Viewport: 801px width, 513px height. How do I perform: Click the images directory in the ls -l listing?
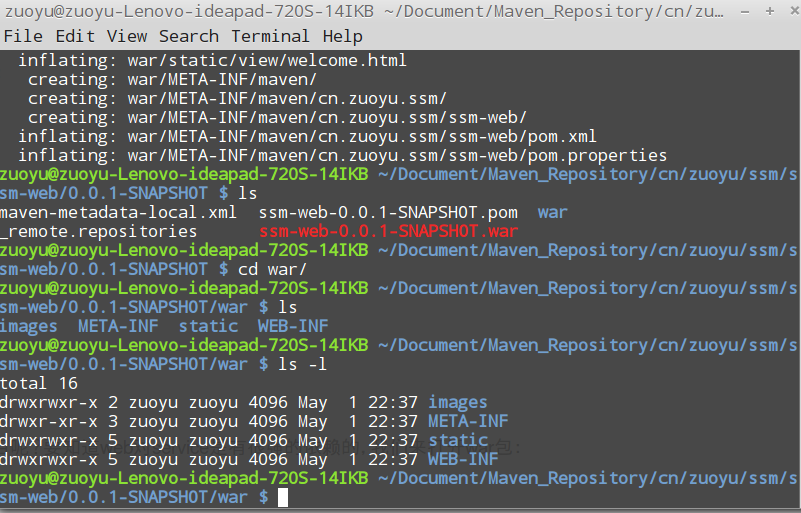[x=457, y=402]
